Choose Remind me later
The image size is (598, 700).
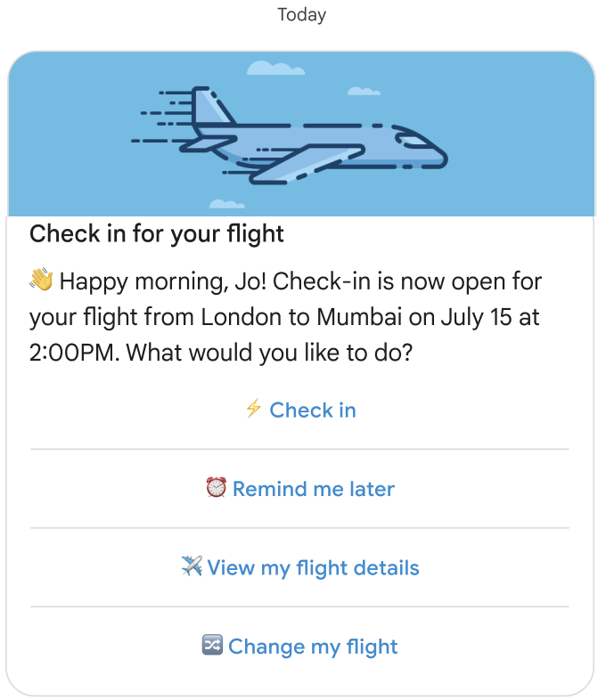[x=313, y=489]
